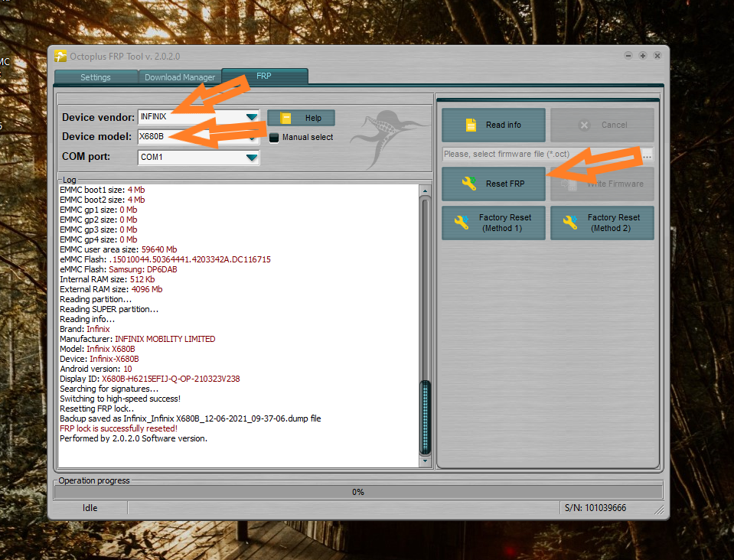Switch to the Settings tab

pyautogui.click(x=96, y=77)
